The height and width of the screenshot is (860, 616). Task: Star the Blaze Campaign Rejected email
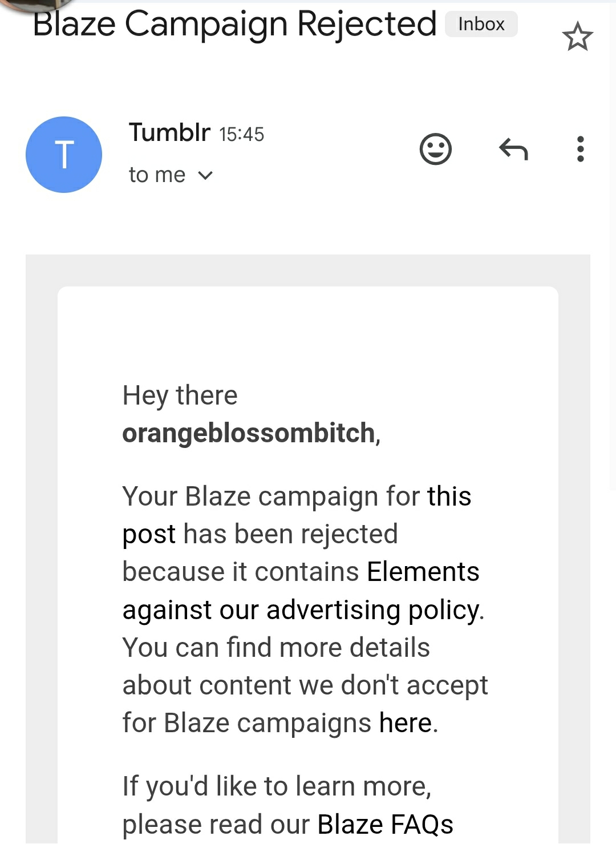tap(577, 37)
